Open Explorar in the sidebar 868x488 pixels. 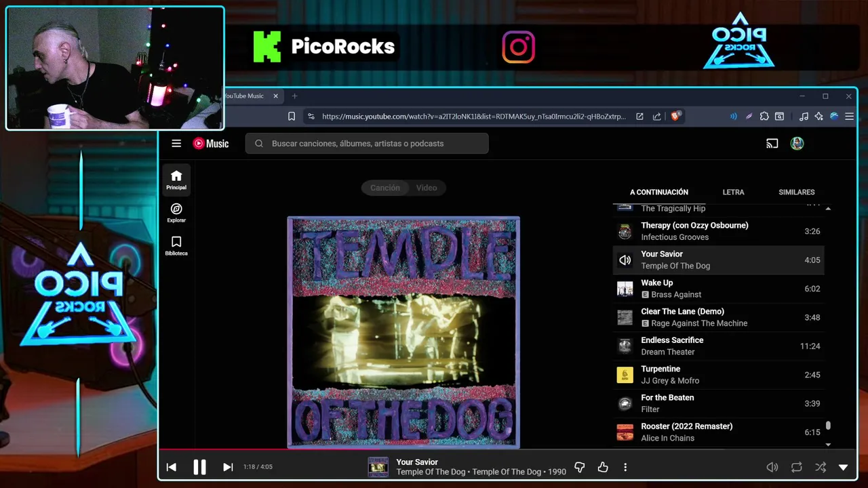click(176, 213)
